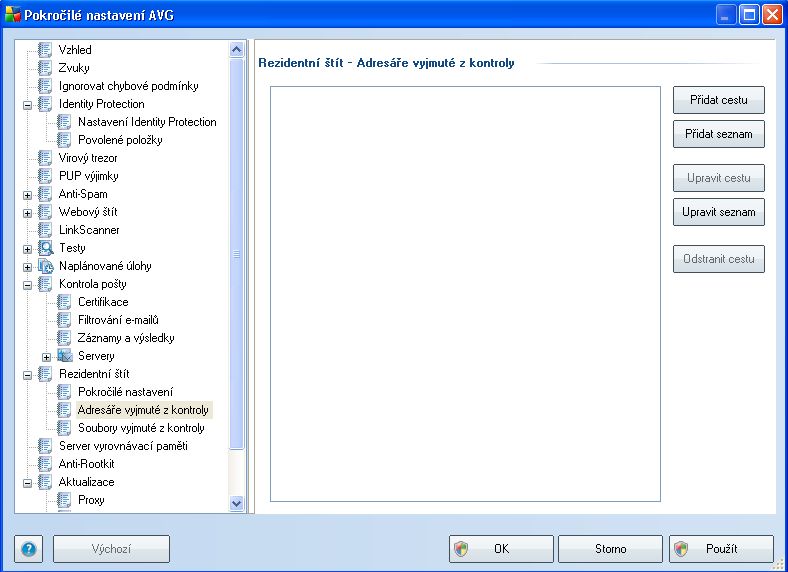Click the Pokročilé nastavení item icon
The height and width of the screenshot is (572, 788).
pyautogui.click(x=64, y=392)
